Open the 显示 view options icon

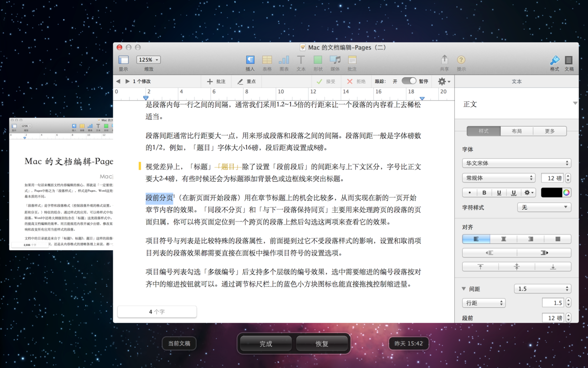123,60
